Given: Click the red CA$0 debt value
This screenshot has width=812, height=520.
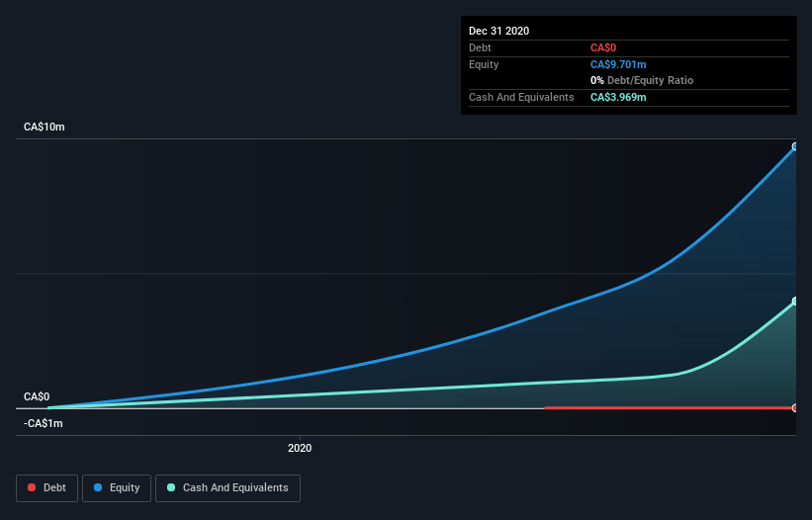Looking at the screenshot, I should 603,48.
